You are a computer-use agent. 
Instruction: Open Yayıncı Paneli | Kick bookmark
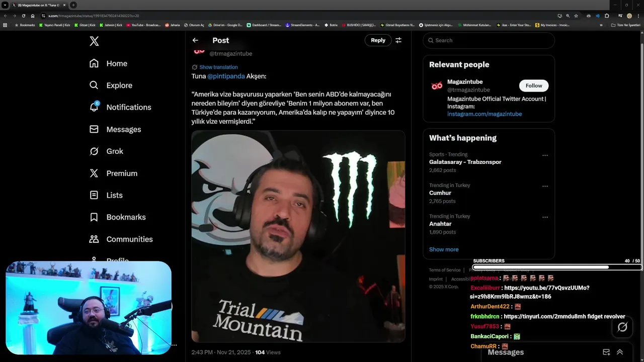click(x=54, y=25)
